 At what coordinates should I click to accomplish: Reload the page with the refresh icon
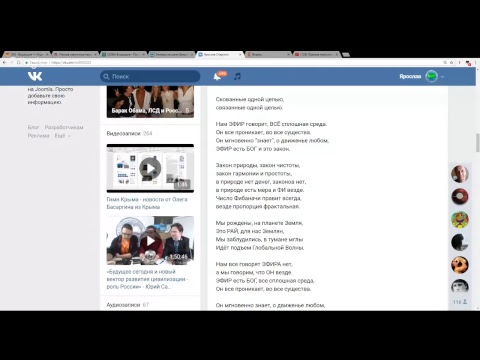coord(19,62)
